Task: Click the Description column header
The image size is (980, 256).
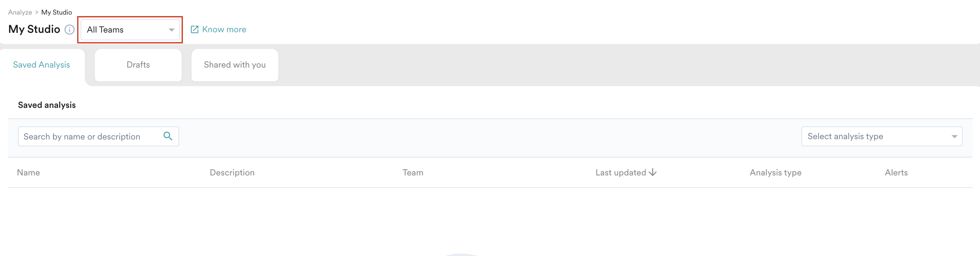Action: point(232,172)
